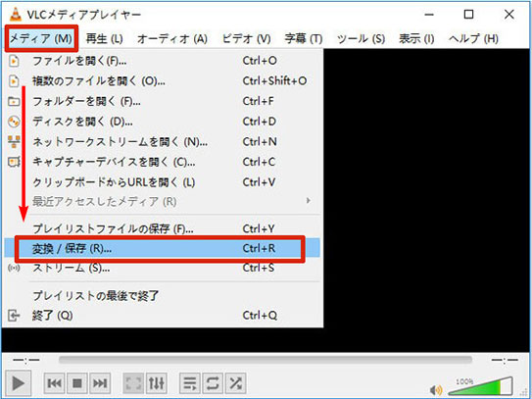
Task: Select 変換 / 保存 (R)... entry
Action: click(x=163, y=249)
